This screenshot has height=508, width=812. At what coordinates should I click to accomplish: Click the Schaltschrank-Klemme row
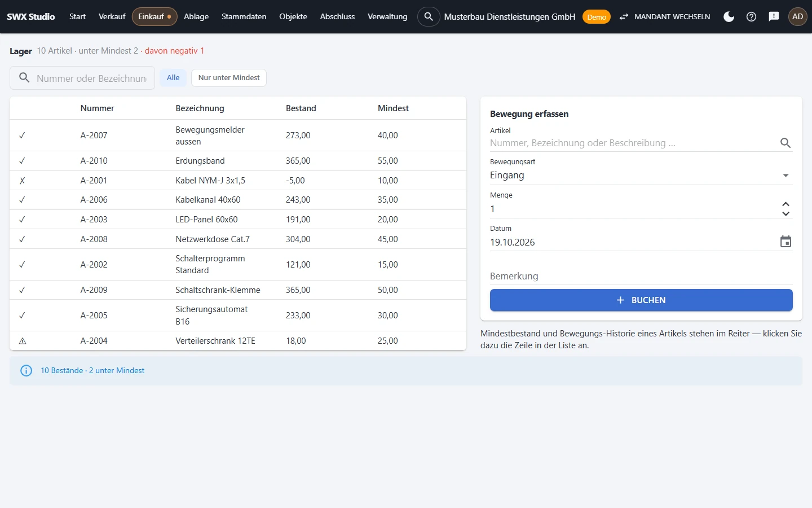click(238, 290)
